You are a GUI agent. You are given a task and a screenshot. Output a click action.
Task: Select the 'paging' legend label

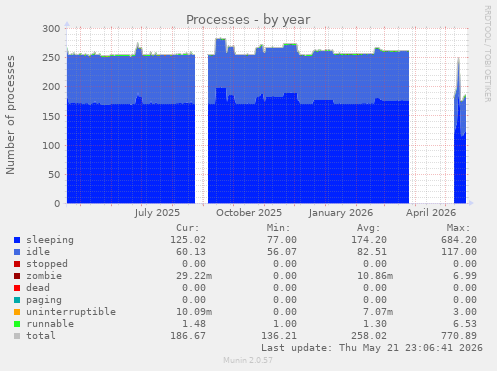[x=44, y=300]
